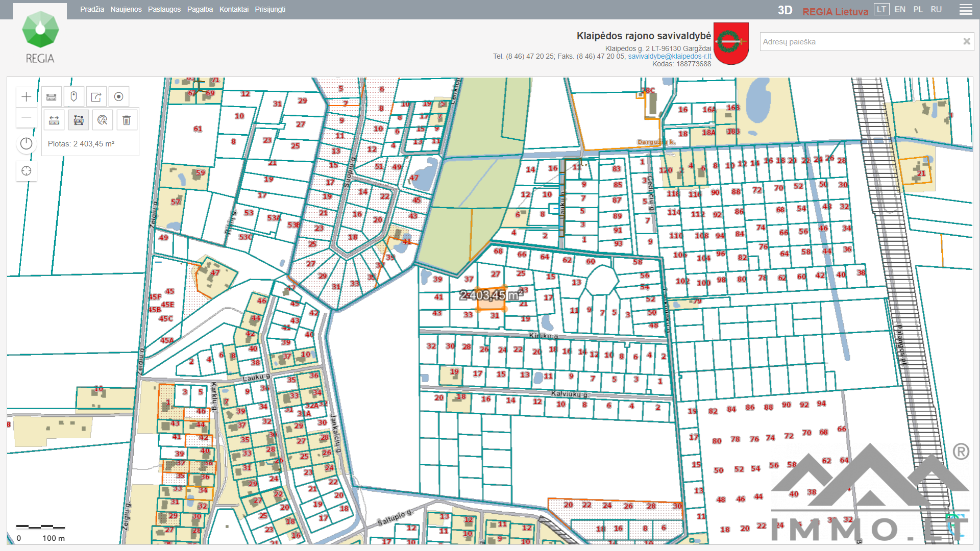
Task: Zoom out of the map
Action: point(27,117)
